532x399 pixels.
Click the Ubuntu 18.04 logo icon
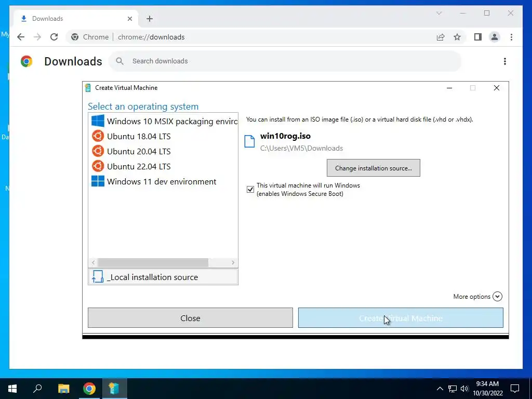click(98, 136)
